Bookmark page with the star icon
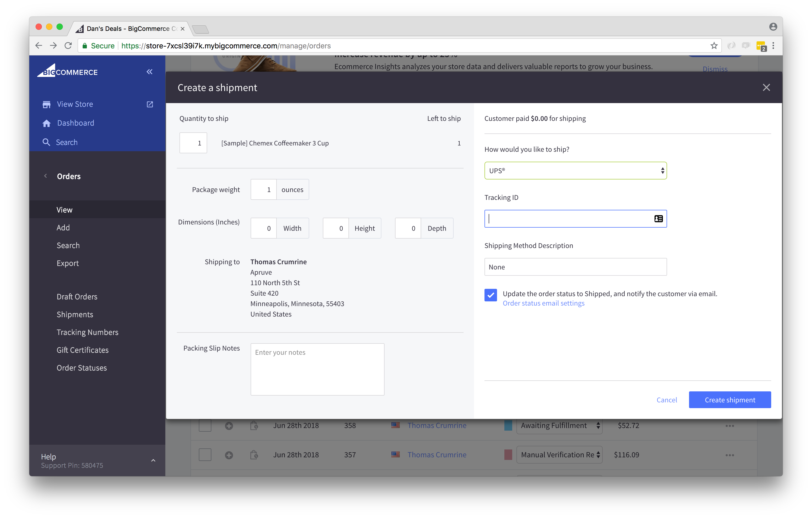 (714, 46)
